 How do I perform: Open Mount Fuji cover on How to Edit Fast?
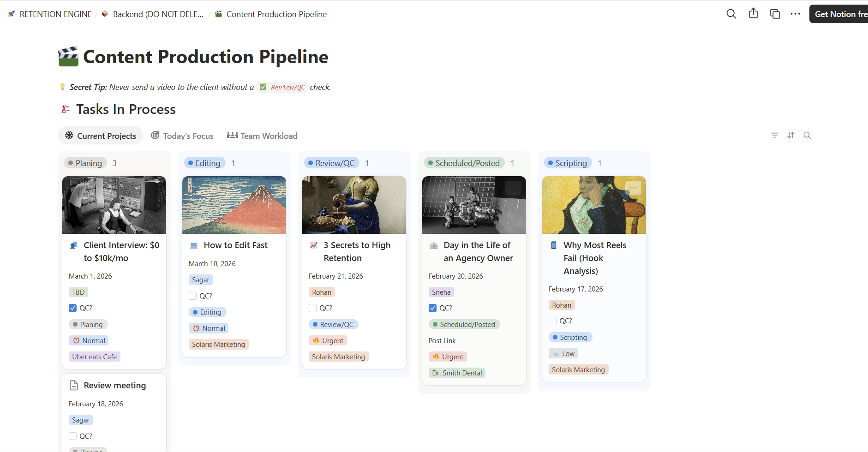[234, 205]
